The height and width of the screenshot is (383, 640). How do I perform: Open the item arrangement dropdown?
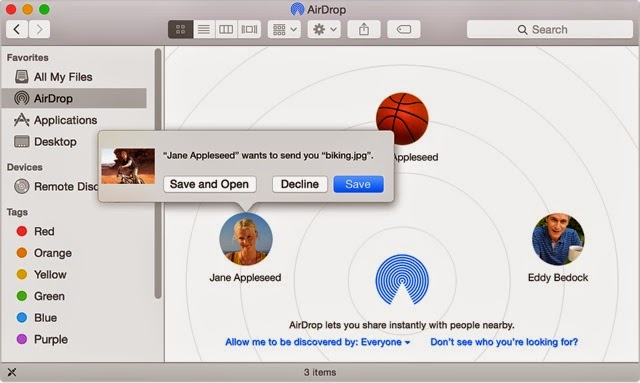click(x=284, y=29)
